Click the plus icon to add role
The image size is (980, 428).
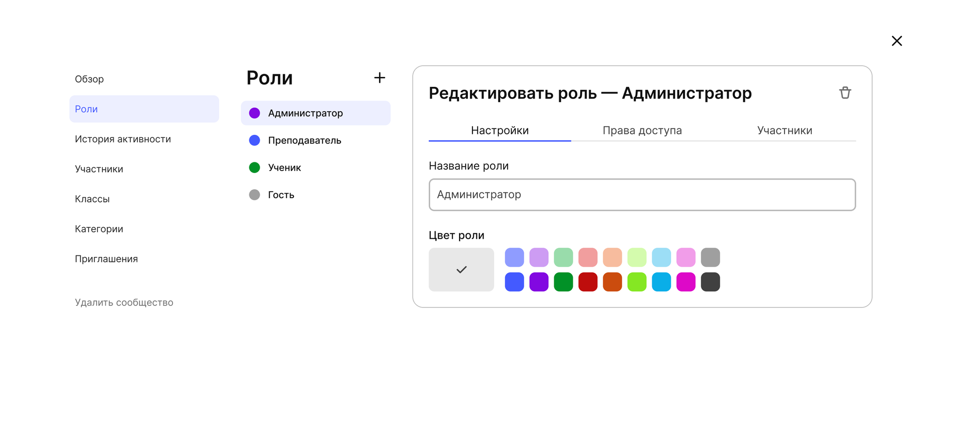pos(379,77)
